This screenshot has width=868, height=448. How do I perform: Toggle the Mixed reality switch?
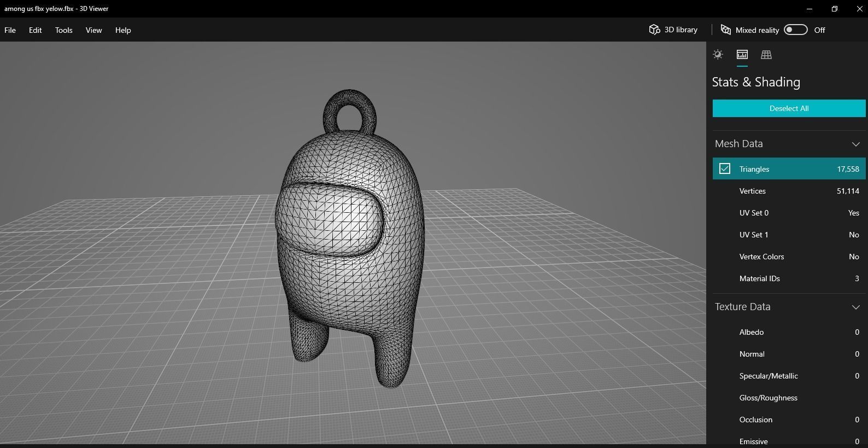click(795, 30)
